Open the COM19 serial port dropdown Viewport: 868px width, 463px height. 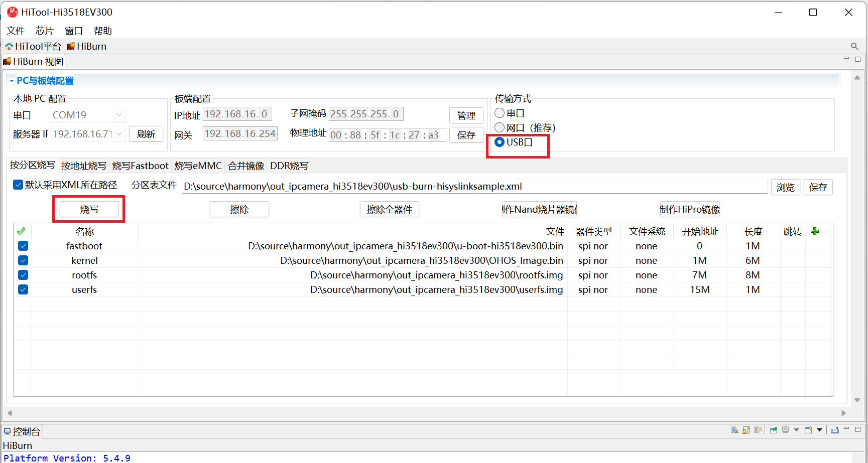[119, 115]
